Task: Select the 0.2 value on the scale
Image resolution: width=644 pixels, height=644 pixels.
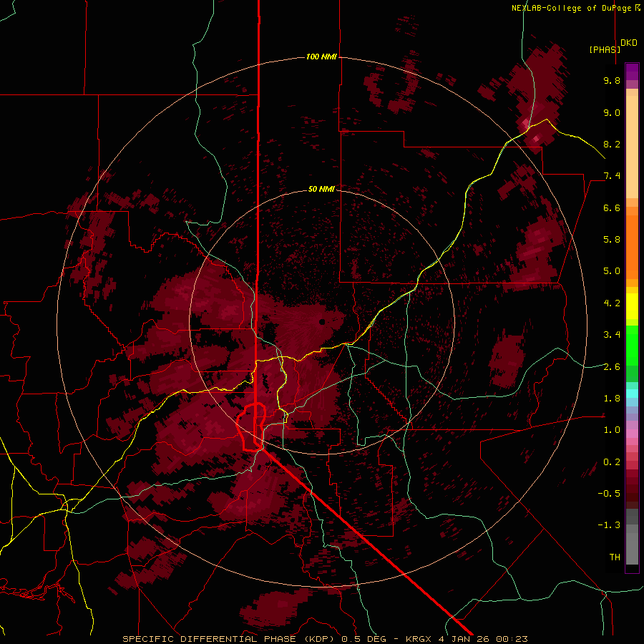Action: click(x=612, y=462)
